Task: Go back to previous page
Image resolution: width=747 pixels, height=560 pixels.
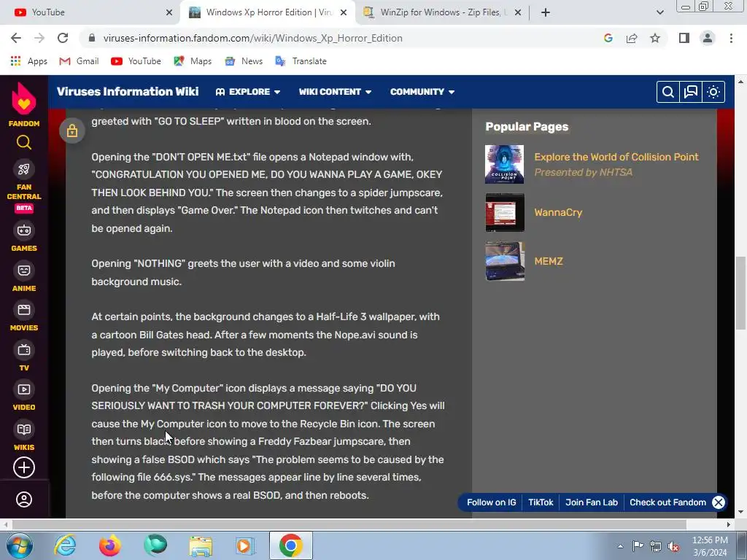Action: (x=16, y=38)
